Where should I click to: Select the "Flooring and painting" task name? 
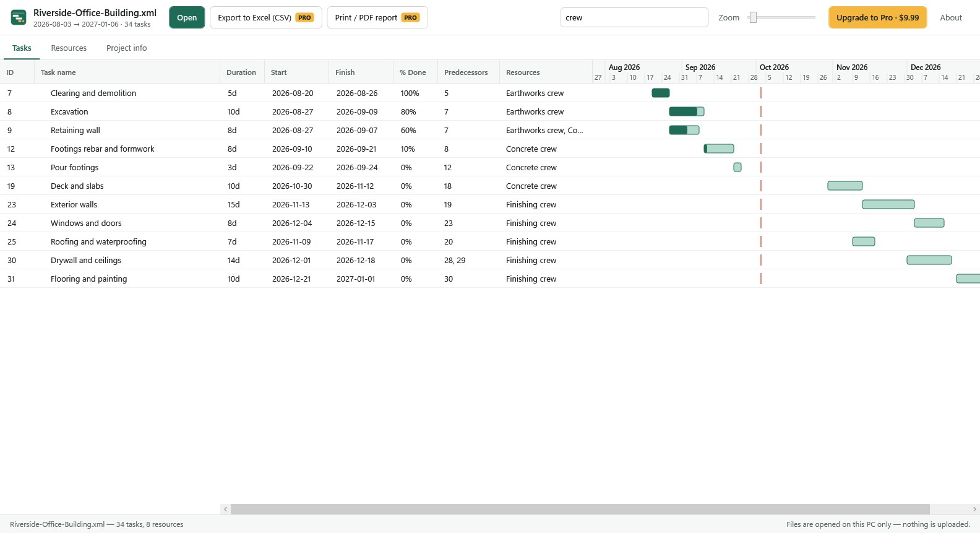tap(88, 279)
